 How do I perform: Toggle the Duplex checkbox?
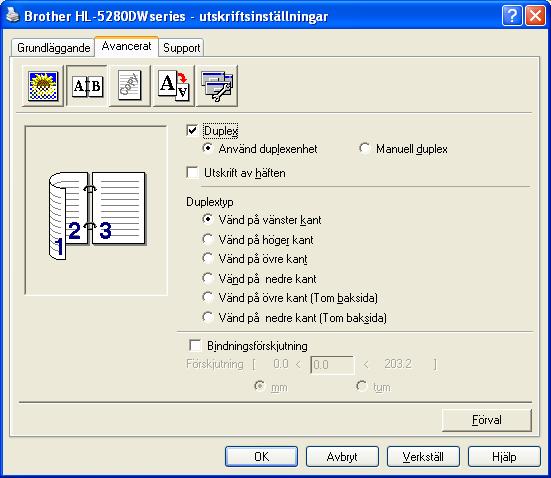pos(192,131)
